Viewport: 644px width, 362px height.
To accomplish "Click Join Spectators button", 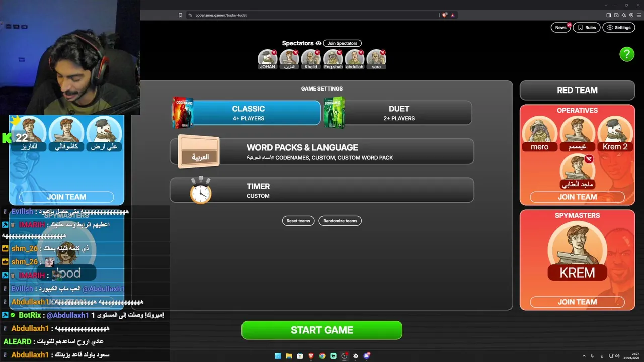I will coord(342,43).
